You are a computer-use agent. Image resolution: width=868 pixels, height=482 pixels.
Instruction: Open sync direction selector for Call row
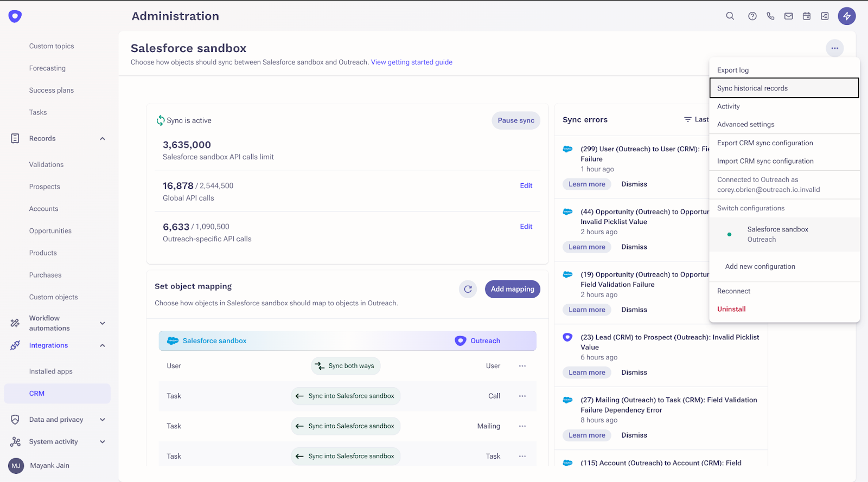(x=346, y=396)
